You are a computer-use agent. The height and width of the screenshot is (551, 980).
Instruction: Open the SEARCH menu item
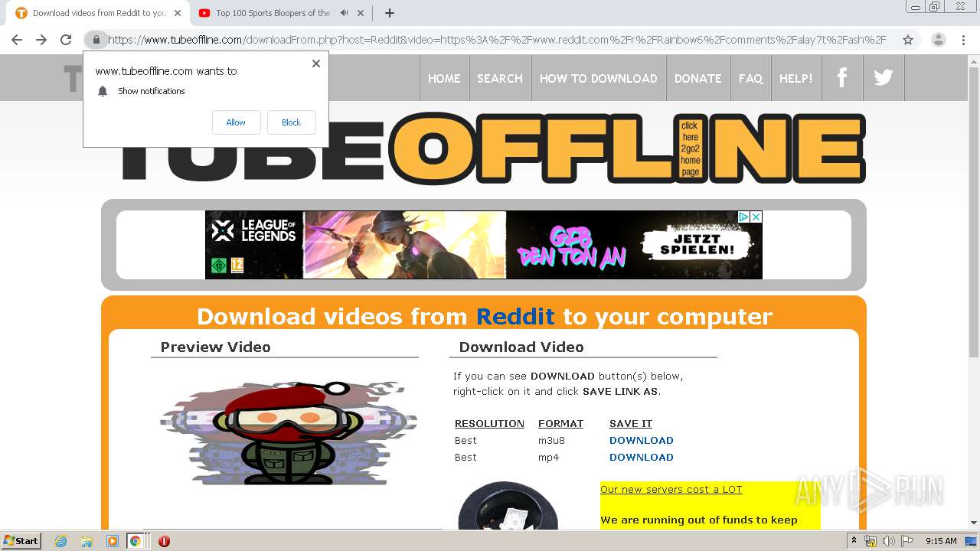pos(500,78)
